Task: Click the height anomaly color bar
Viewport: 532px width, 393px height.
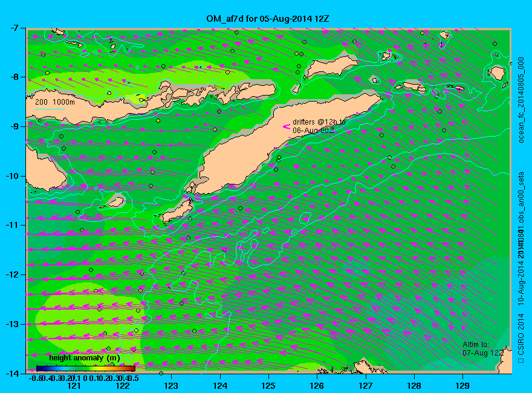Action: [x=86, y=368]
